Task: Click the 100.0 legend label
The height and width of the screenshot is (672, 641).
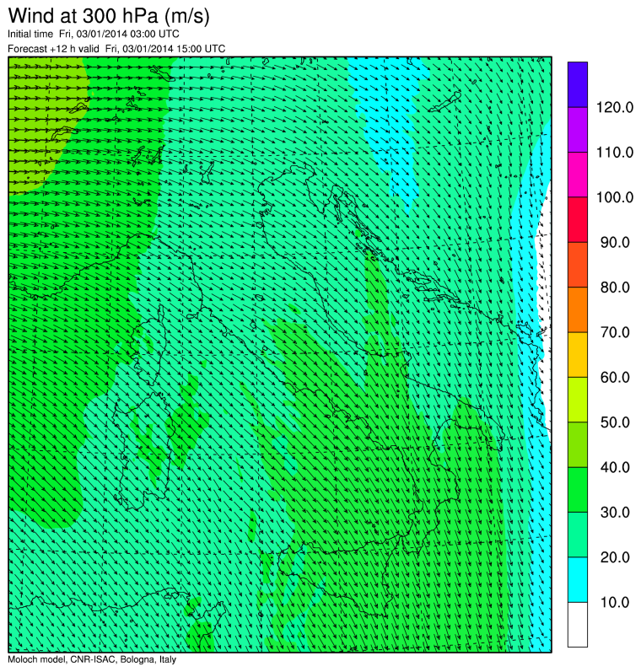Action: point(615,197)
